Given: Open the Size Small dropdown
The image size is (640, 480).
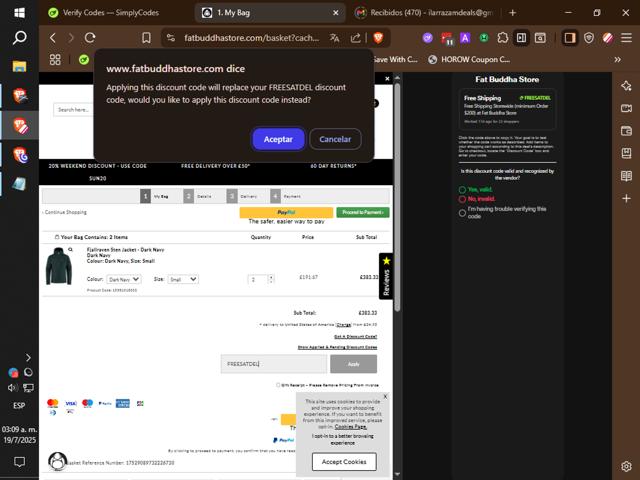Looking at the screenshot, I should (x=183, y=279).
